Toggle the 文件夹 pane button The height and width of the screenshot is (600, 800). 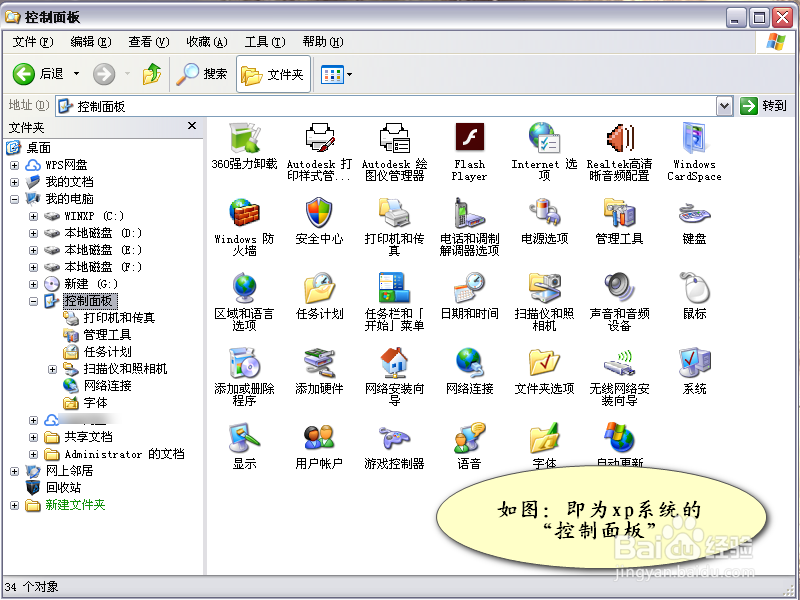point(273,74)
